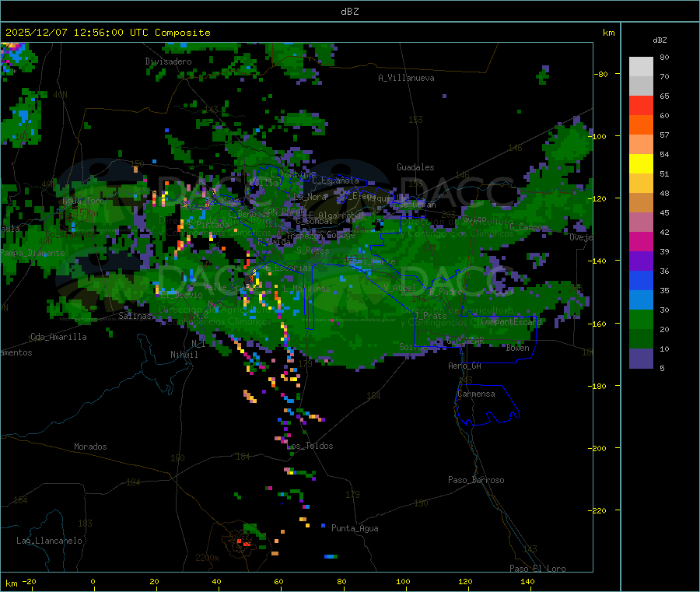The image size is (700, 592).
Task: Select the 'C_Española' place label
Action: [336, 180]
